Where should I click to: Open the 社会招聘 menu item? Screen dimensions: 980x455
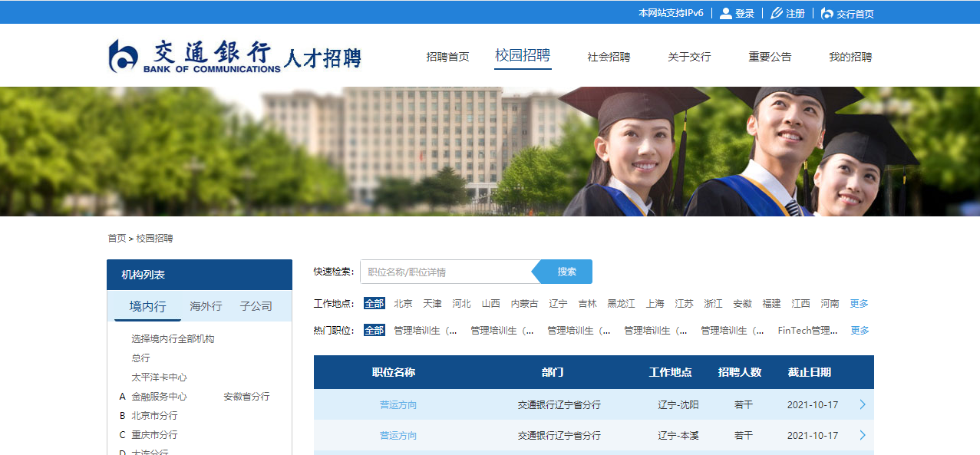pyautogui.click(x=609, y=57)
